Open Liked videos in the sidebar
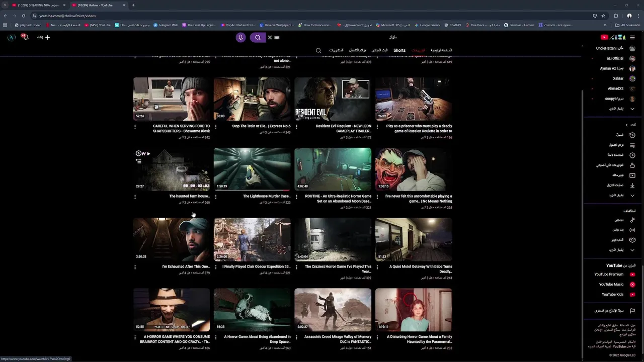Screen dimensions: 644x362 click(616, 165)
